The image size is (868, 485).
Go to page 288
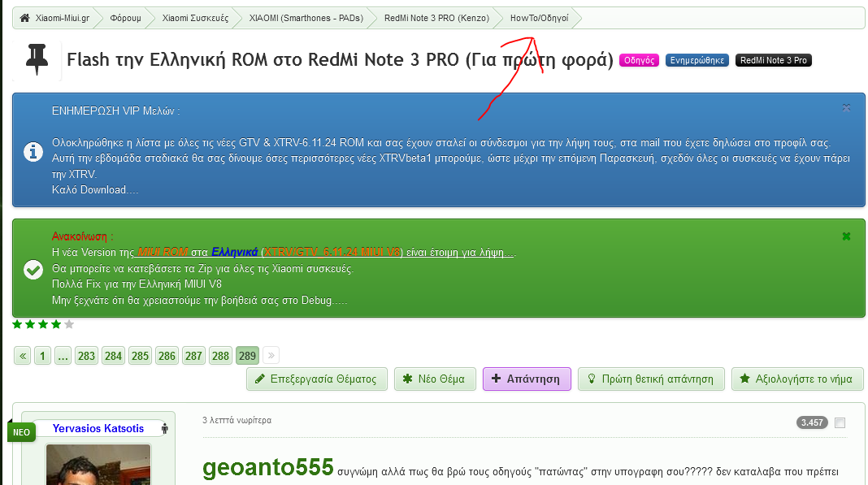(x=220, y=356)
